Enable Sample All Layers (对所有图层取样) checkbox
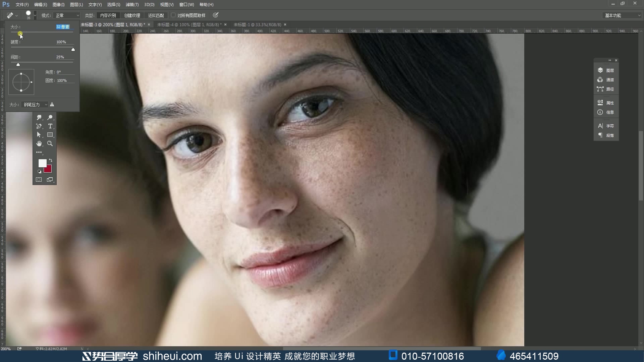The width and height of the screenshot is (644, 362). [x=173, y=15]
